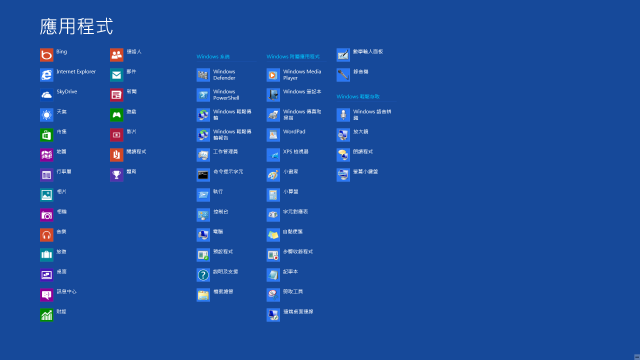Open Paint (小畫家)
The width and height of the screenshot is (640, 360).
[273, 175]
